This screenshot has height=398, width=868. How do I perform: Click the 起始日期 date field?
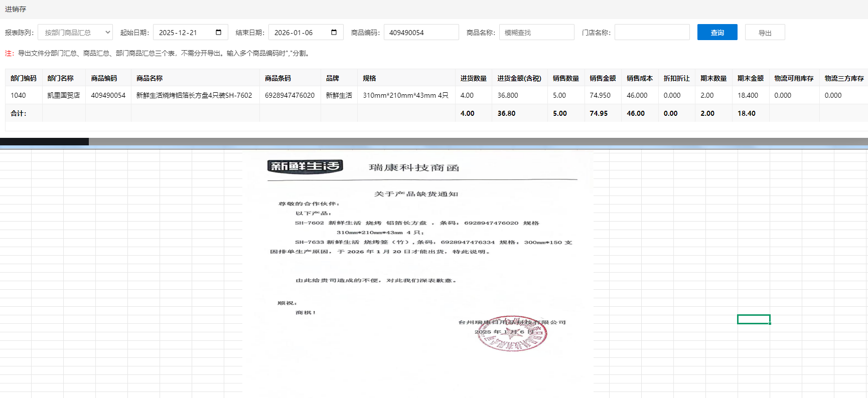(184, 33)
